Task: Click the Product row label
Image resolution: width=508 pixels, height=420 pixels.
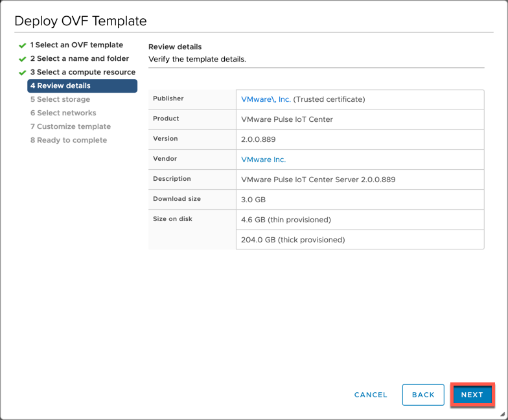Action: [x=166, y=118]
